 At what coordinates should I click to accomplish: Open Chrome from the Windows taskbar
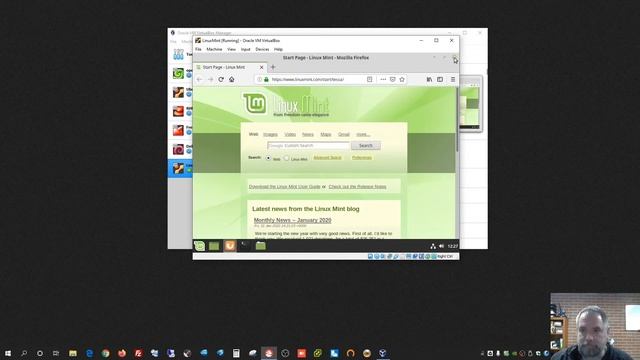coord(105,353)
